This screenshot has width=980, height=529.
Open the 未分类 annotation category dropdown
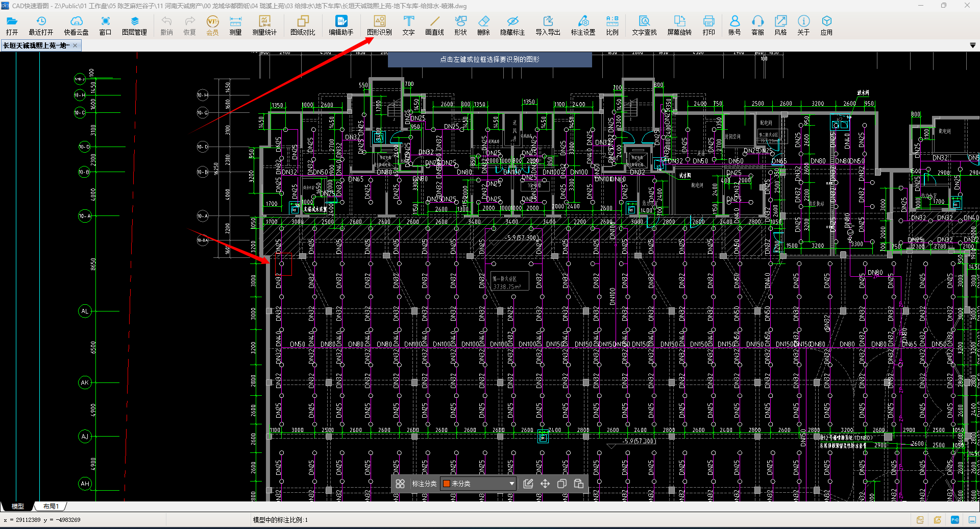pos(511,484)
